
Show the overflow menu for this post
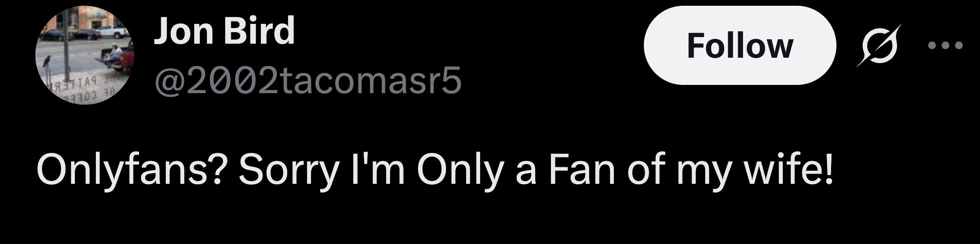pos(945,45)
